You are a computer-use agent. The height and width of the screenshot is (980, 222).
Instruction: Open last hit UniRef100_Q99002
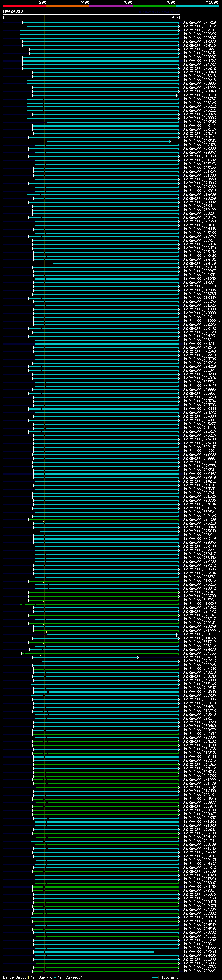coord(199,971)
